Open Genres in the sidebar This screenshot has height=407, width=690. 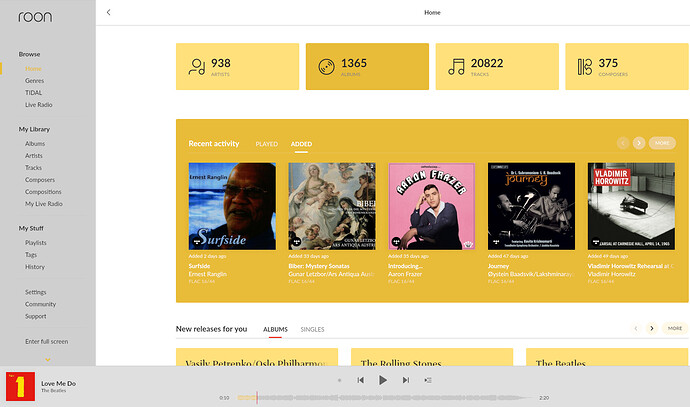pyautogui.click(x=34, y=81)
